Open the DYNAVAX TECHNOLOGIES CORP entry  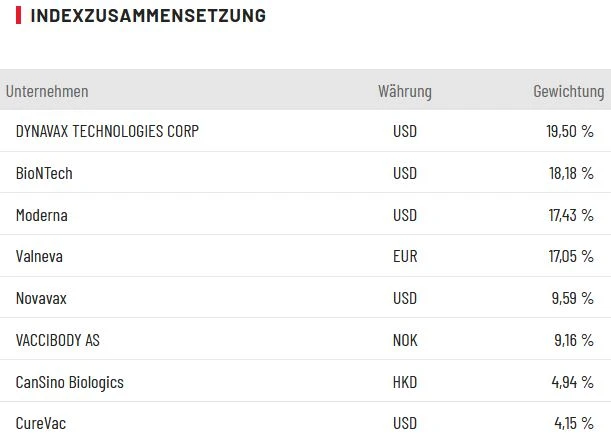(107, 131)
